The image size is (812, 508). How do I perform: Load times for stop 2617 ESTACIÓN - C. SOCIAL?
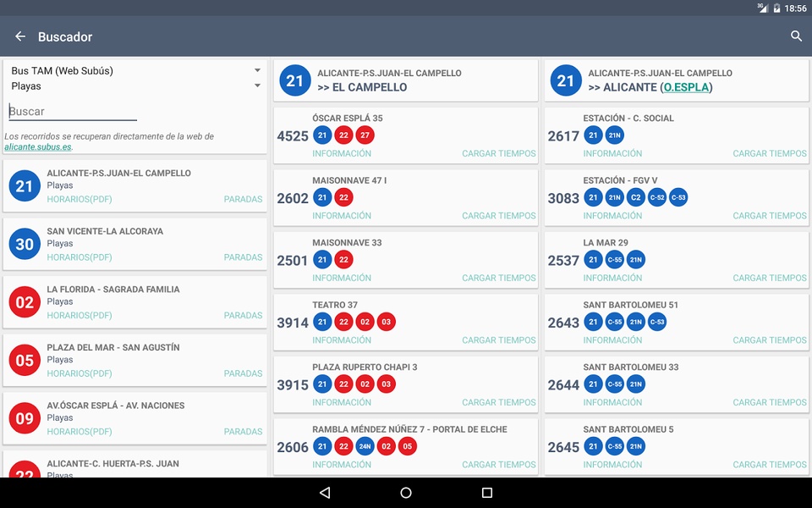[770, 153]
